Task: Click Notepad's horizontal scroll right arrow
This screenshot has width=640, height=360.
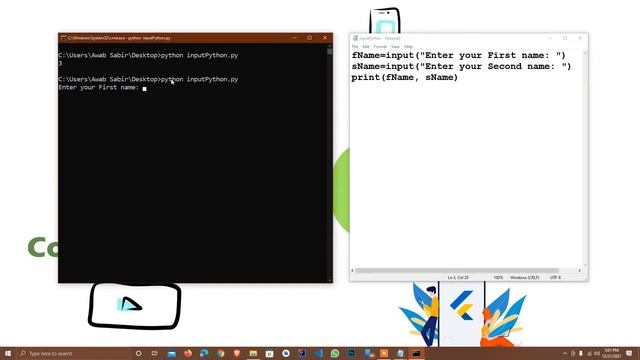Action: tap(579, 270)
